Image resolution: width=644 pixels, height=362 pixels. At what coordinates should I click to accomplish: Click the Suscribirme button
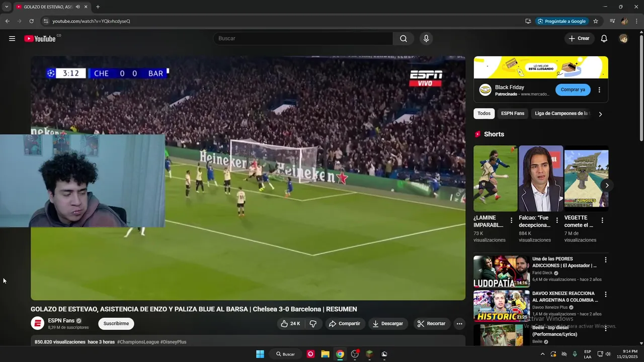[116, 324]
